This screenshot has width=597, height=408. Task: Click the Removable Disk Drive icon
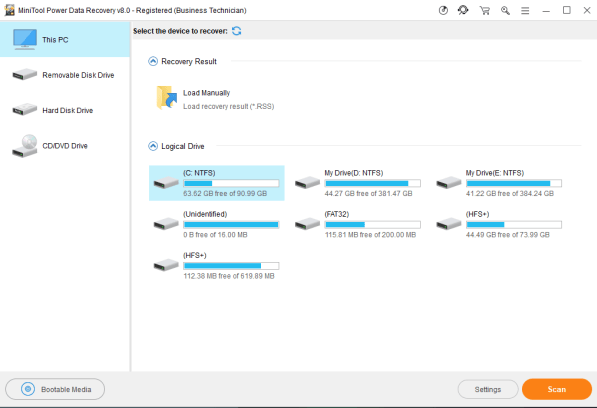(25, 74)
